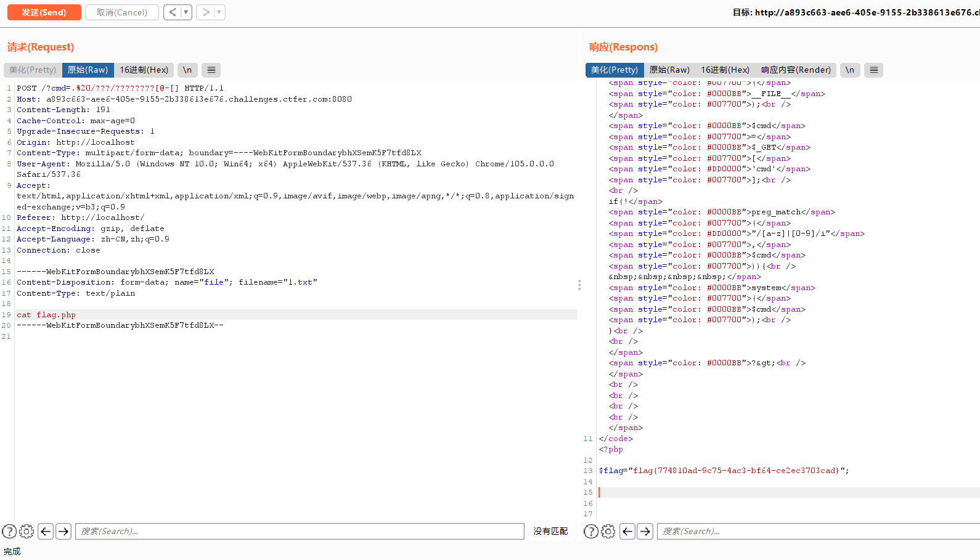Click the multipart Content-Type header line
This screenshot has width=980, height=560.
tap(219, 153)
